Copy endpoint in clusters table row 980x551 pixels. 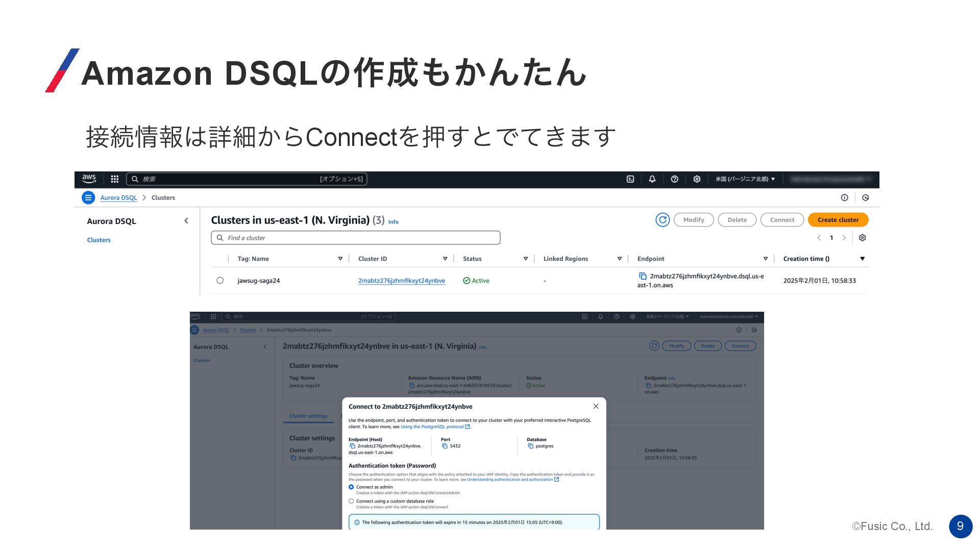pyautogui.click(x=643, y=276)
